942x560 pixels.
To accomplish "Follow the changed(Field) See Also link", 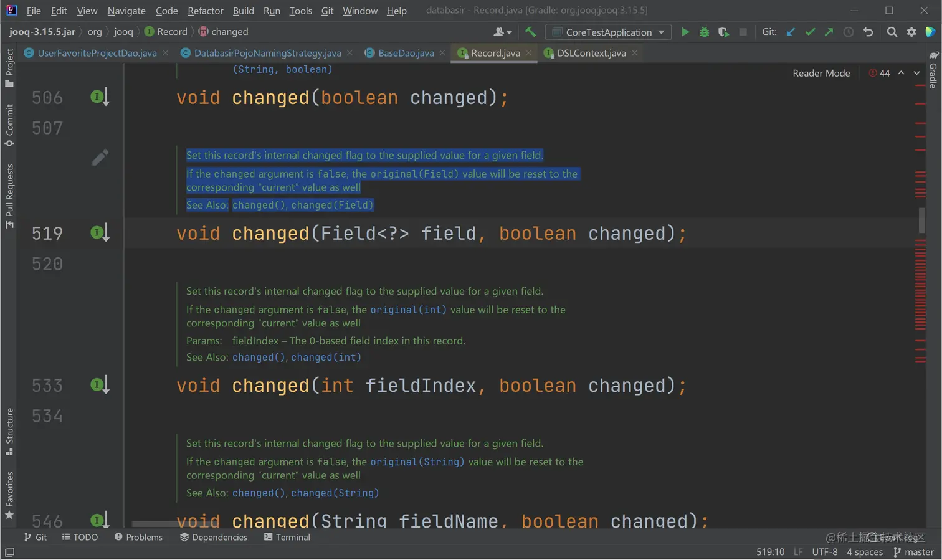I will 332,205.
